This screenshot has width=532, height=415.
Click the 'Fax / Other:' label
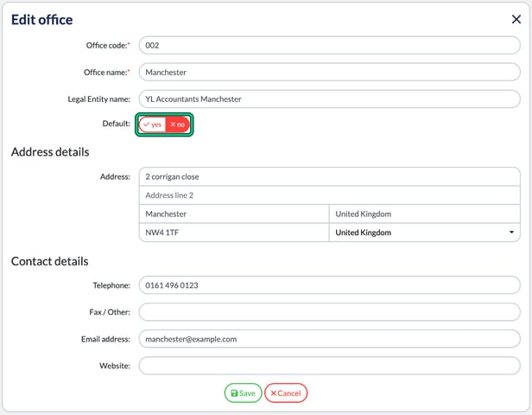click(110, 312)
